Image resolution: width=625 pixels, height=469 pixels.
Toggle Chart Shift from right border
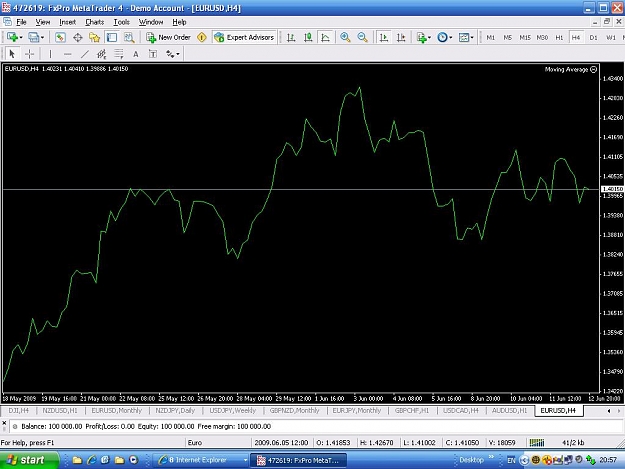401,37
